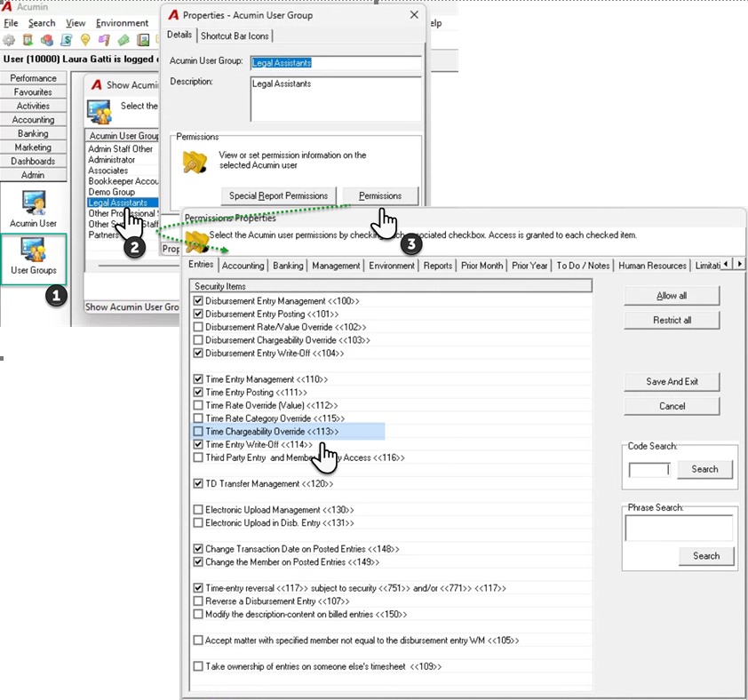
Task: Click the Special Report Permissions button
Action: pos(279,196)
